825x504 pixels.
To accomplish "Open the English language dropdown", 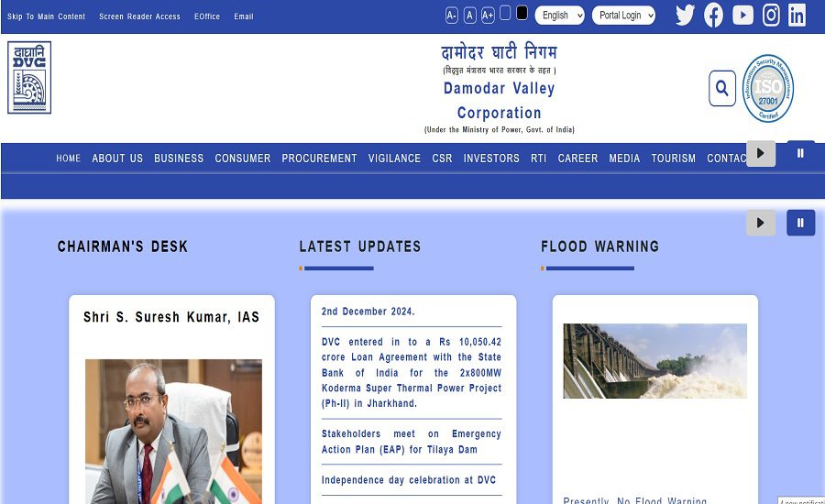I will (559, 16).
